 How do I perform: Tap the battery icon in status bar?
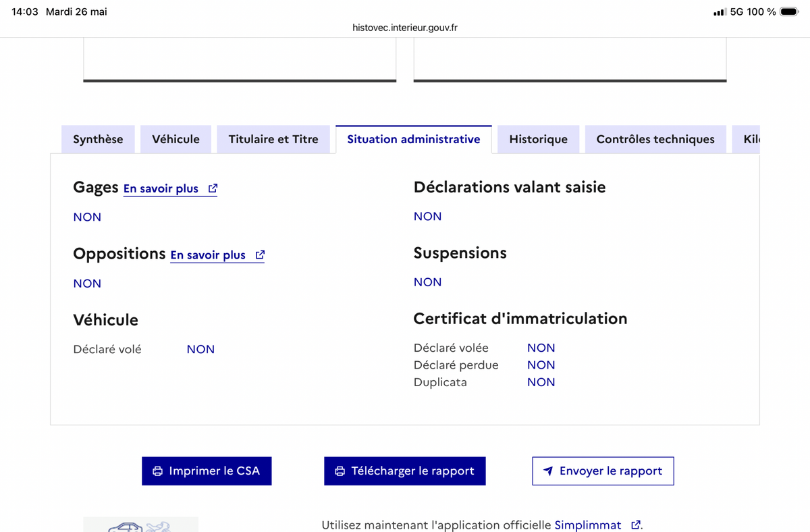[789, 11]
